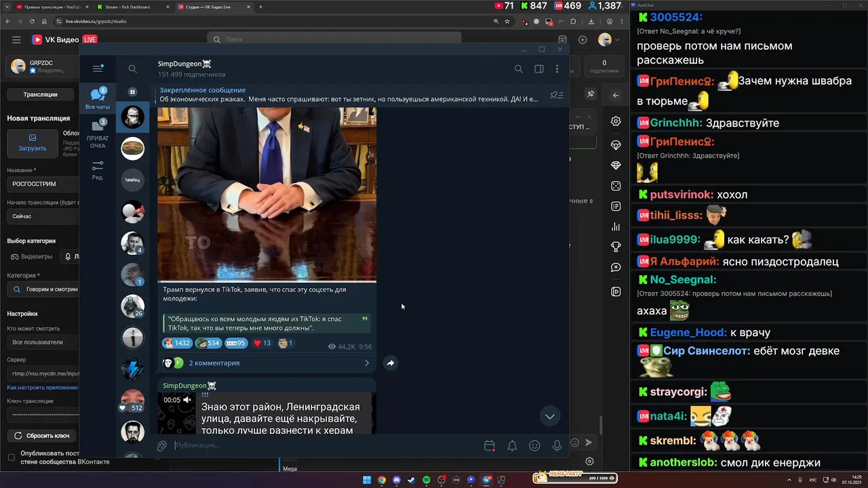
Task: Select 'Видеоигры' category type
Action: (31, 257)
